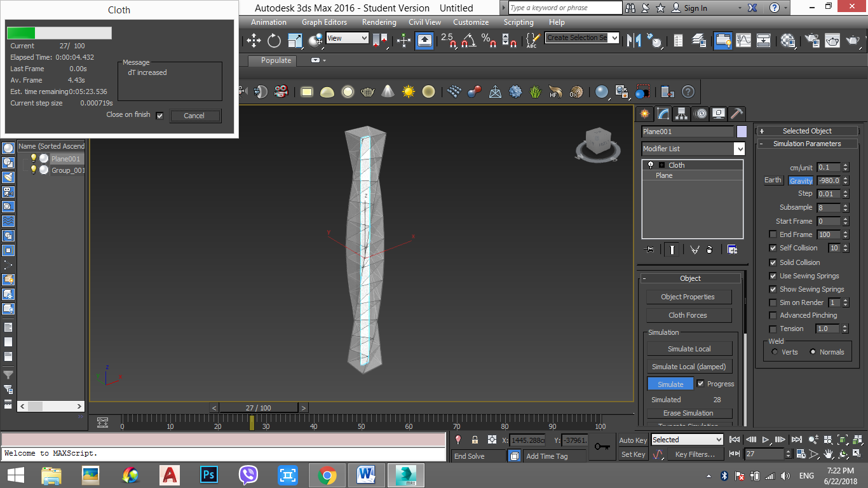Select the Scale tool
This screenshot has width=868, height=488.
click(295, 41)
